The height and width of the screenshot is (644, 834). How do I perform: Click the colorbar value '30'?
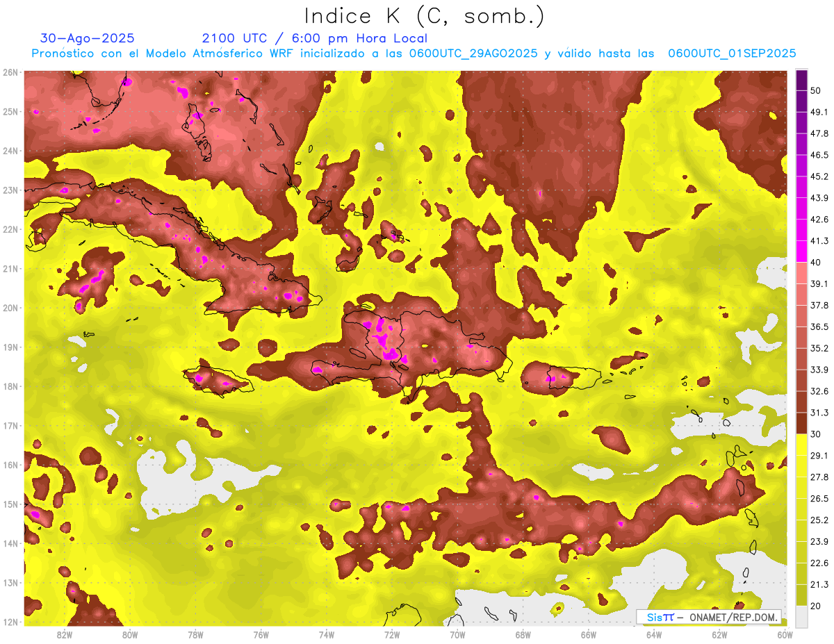(815, 434)
